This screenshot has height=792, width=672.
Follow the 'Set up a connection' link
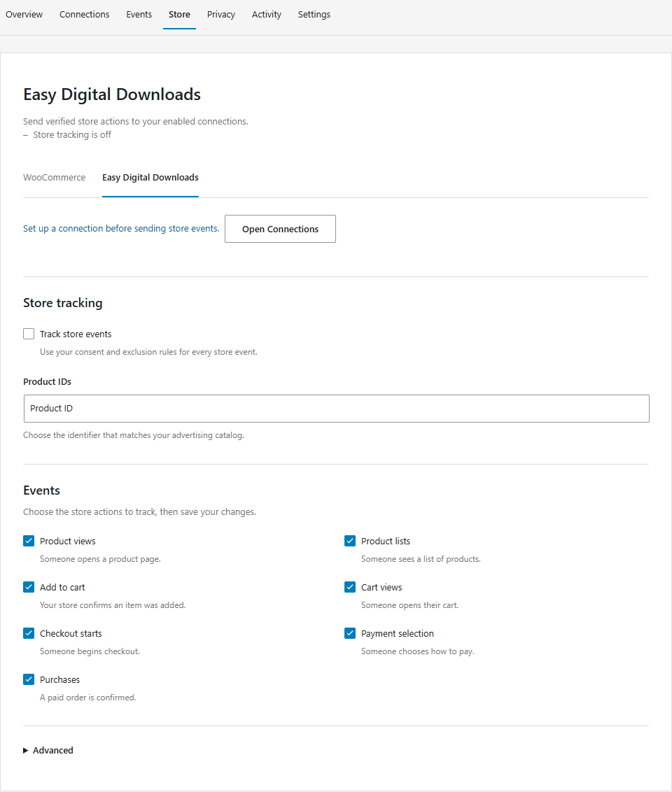coord(121,228)
